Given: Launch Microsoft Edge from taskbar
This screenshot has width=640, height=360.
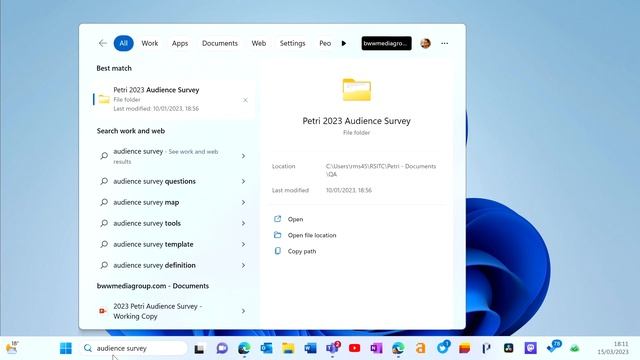Looking at the screenshot, I should coord(244,348).
